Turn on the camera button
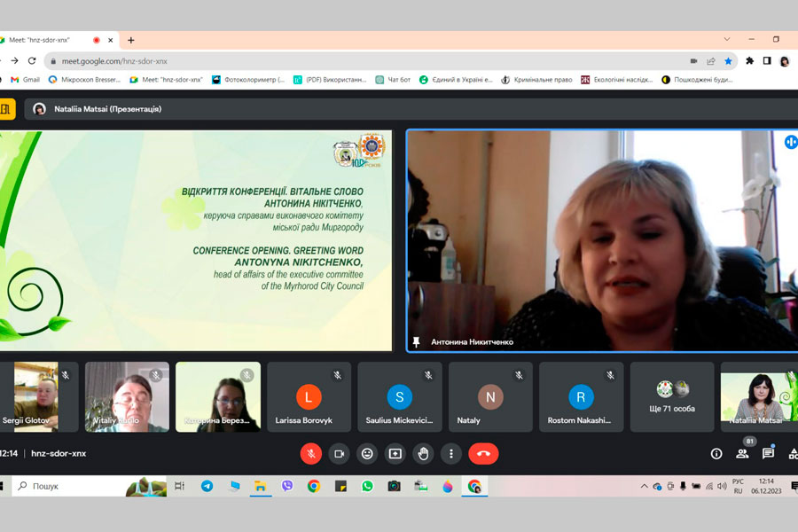The width and height of the screenshot is (798, 532). pyautogui.click(x=339, y=454)
